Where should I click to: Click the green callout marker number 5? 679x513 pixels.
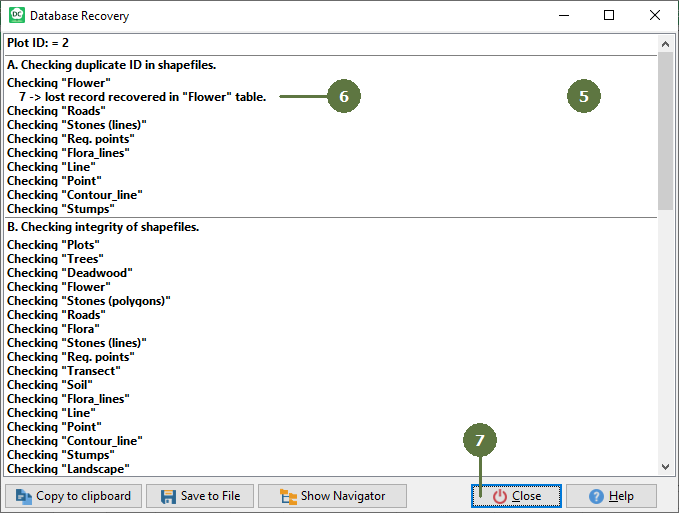click(584, 96)
